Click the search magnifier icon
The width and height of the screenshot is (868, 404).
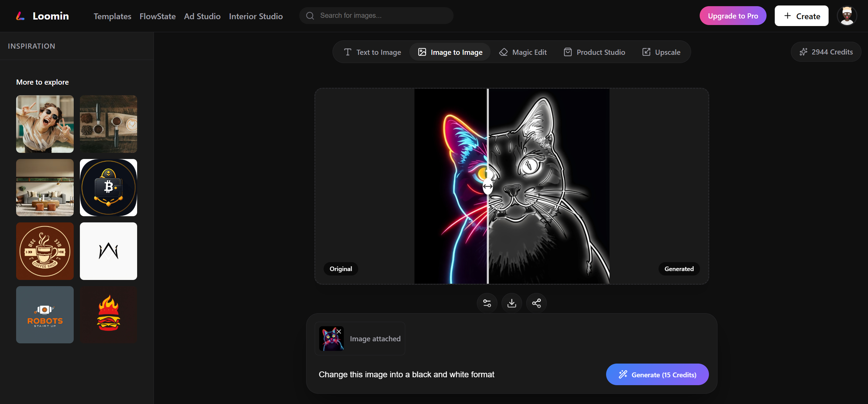pos(310,15)
